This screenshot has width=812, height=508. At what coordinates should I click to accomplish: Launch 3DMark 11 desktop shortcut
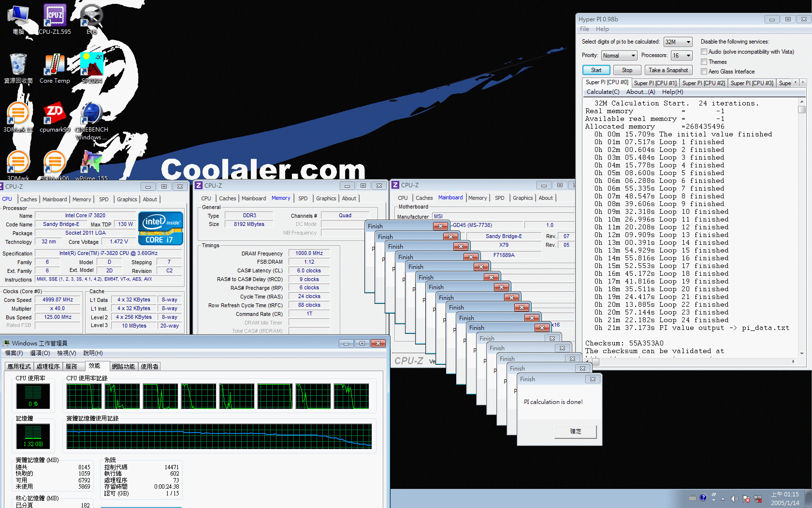coord(18,117)
